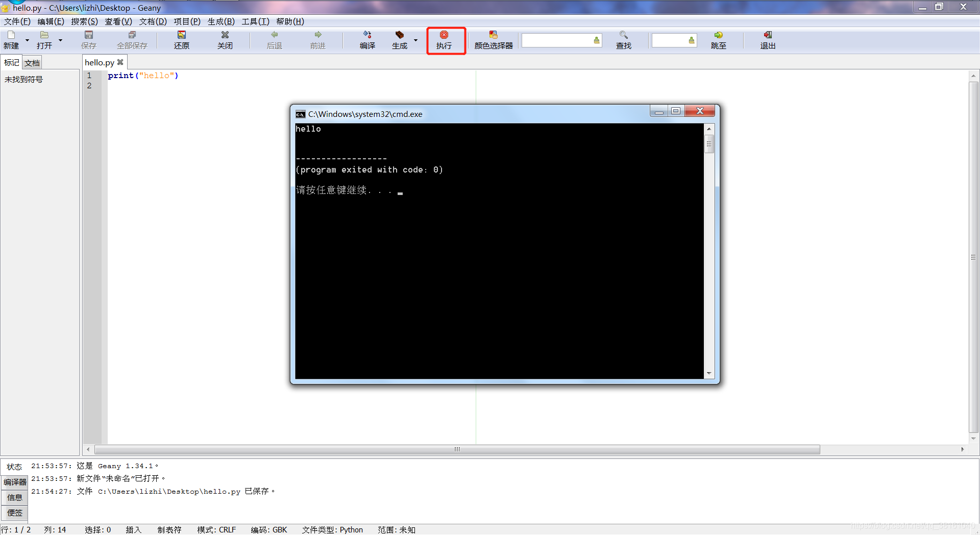Open the 帮助(H) menu
The height and width of the screenshot is (535, 980).
coord(290,21)
